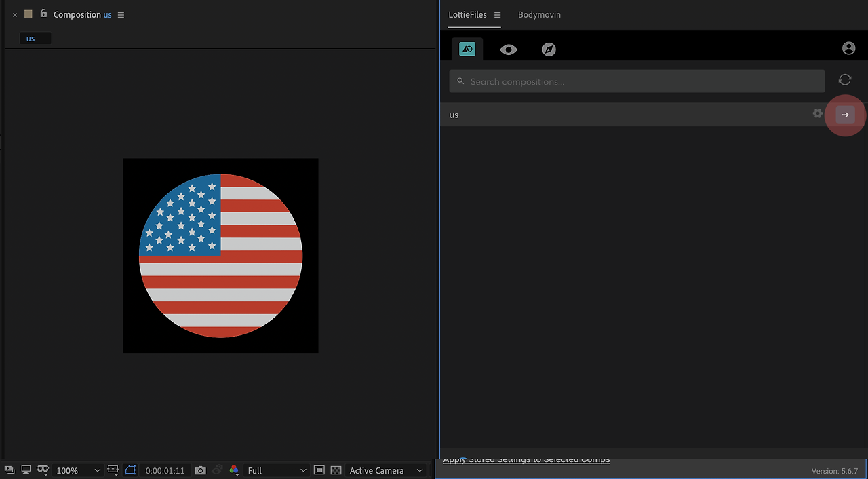Open settings gear for us composition
The height and width of the screenshot is (479, 868).
point(818,113)
